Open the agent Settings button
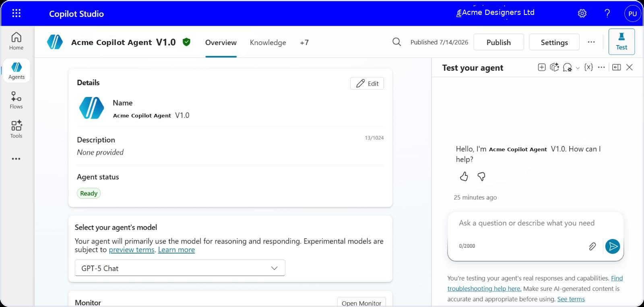 tap(554, 42)
